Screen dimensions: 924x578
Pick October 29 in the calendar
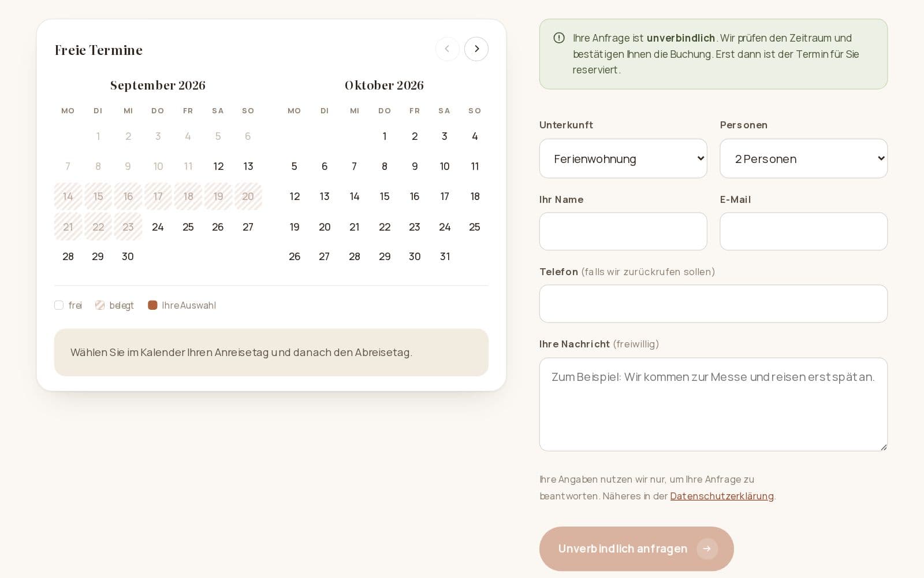(x=385, y=257)
